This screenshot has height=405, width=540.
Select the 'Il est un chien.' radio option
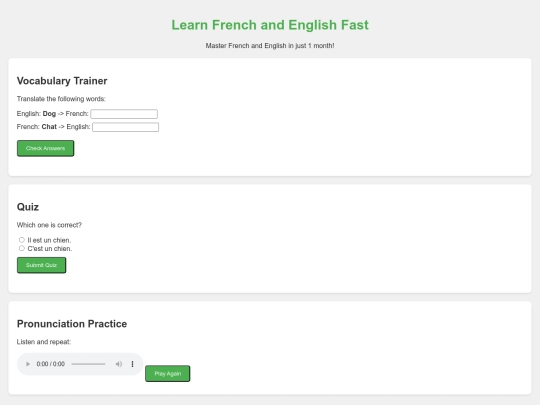tap(22, 240)
